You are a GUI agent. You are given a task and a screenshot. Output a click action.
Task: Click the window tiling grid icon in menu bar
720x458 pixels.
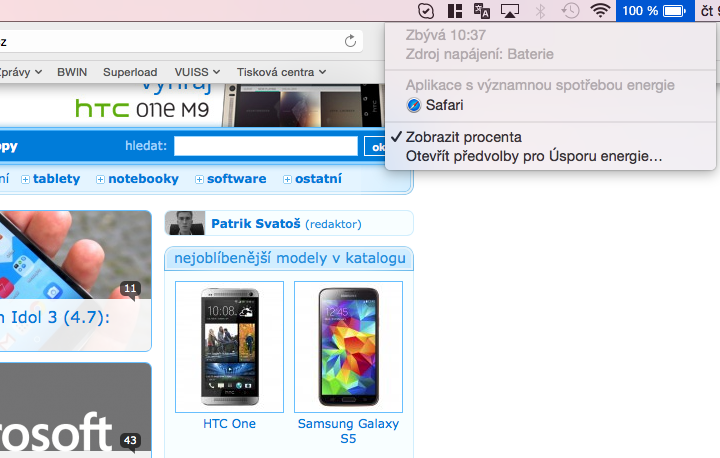pos(454,11)
